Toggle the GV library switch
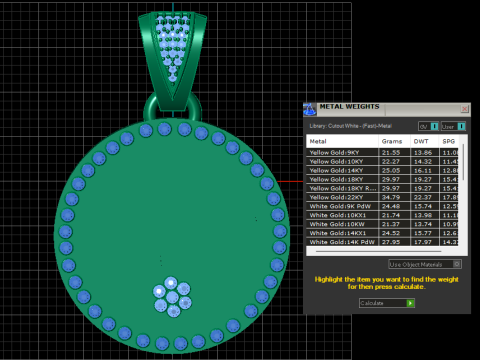The height and width of the screenshot is (360, 480). 428,126
